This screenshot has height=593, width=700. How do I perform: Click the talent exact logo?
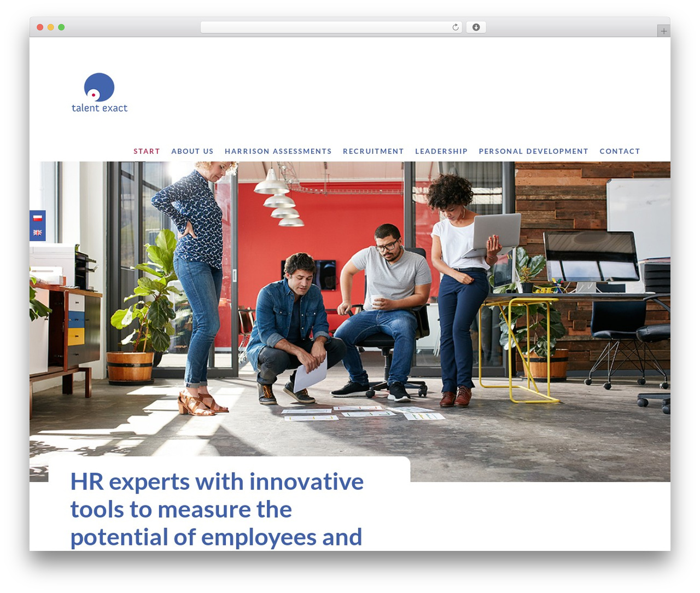(100, 93)
